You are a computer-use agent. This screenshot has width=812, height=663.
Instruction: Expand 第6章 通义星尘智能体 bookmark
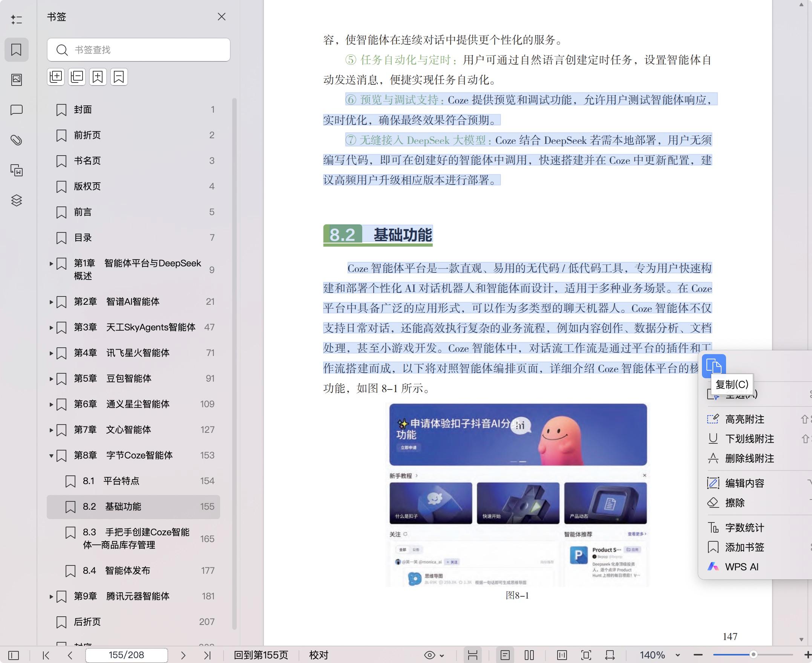51,405
